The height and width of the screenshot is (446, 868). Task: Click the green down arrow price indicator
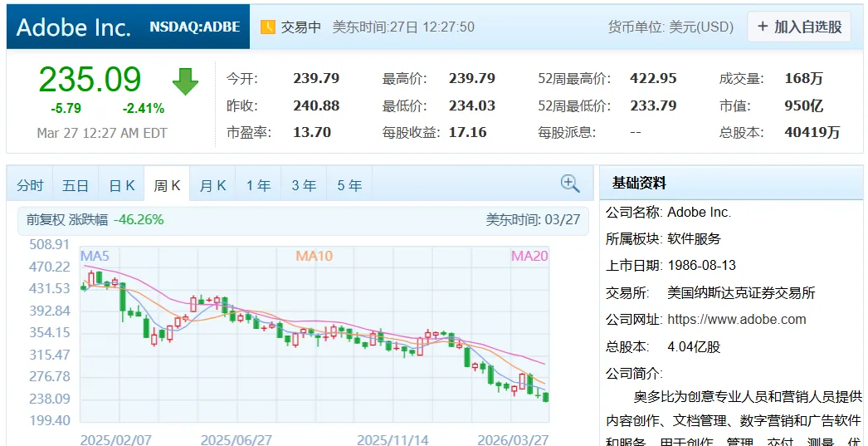click(185, 82)
